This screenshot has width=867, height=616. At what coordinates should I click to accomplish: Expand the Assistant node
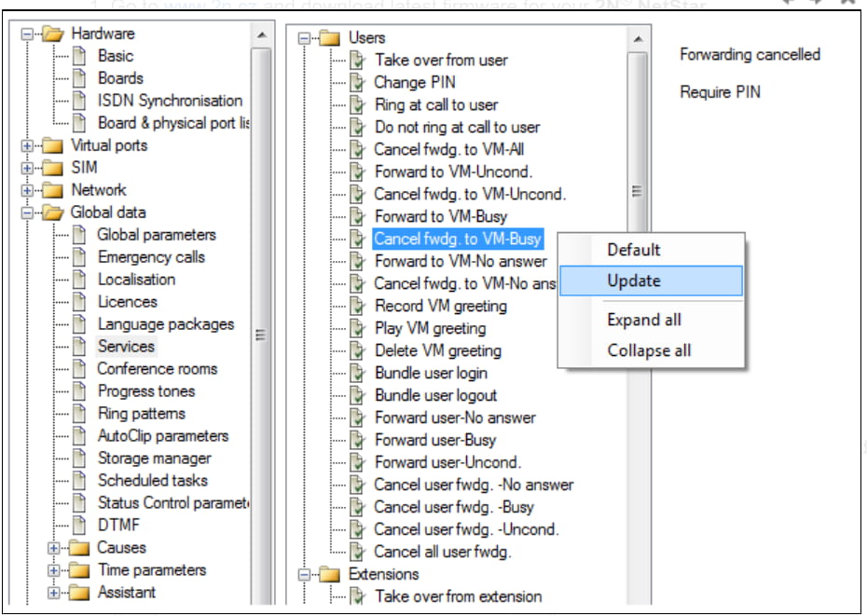(54, 593)
